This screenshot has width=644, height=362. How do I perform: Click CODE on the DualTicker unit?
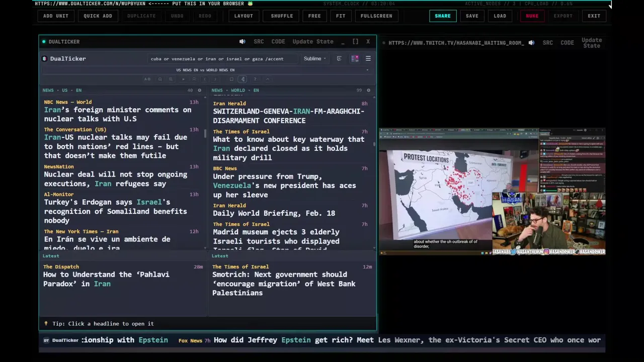coord(278,42)
